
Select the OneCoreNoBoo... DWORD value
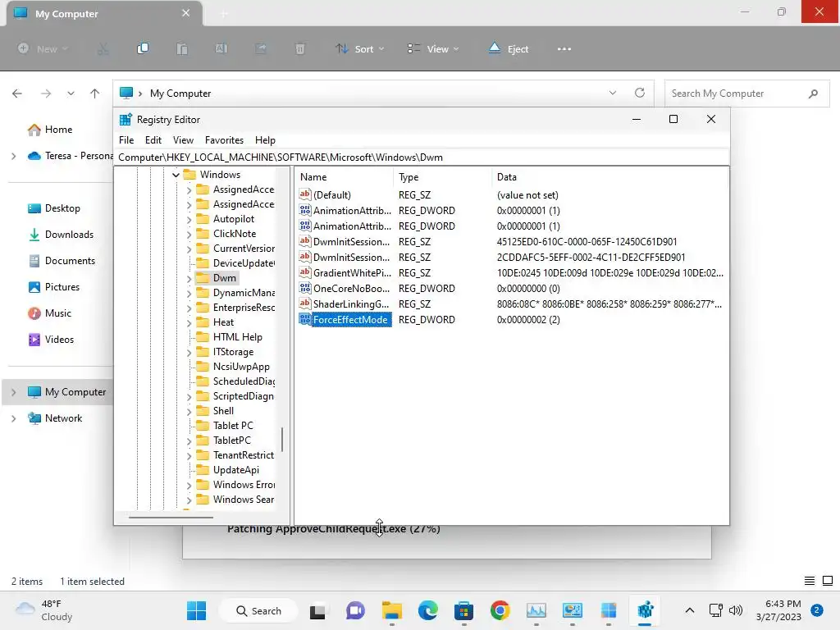[x=351, y=288]
